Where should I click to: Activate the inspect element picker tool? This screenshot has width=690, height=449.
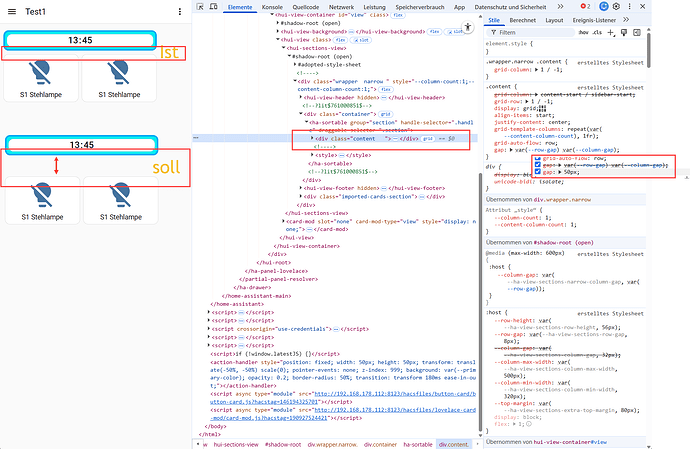tap(201, 7)
